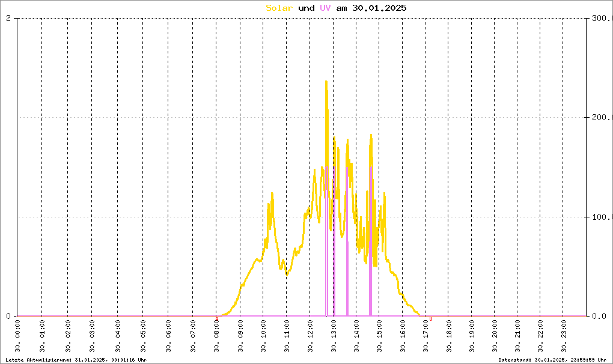Click the 15:00 time axis label
The width and height of the screenshot is (613, 364).
[379, 336]
